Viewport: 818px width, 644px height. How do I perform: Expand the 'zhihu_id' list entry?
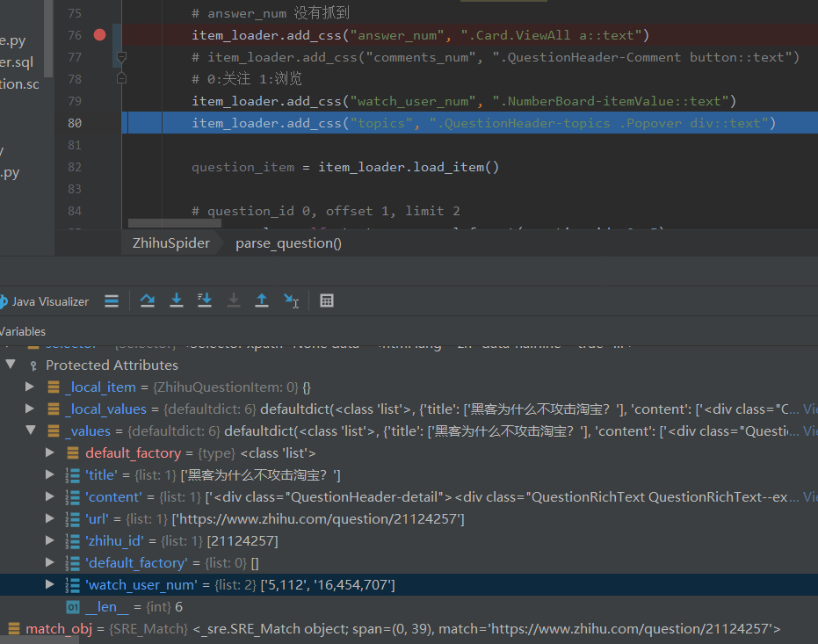pyautogui.click(x=49, y=540)
